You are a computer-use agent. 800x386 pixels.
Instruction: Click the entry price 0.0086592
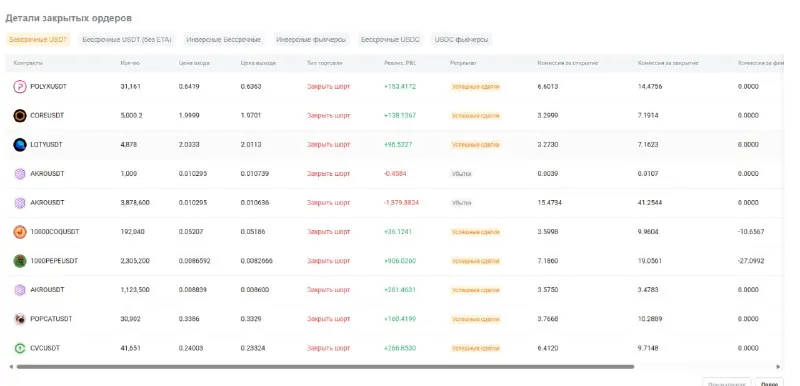pyautogui.click(x=194, y=261)
